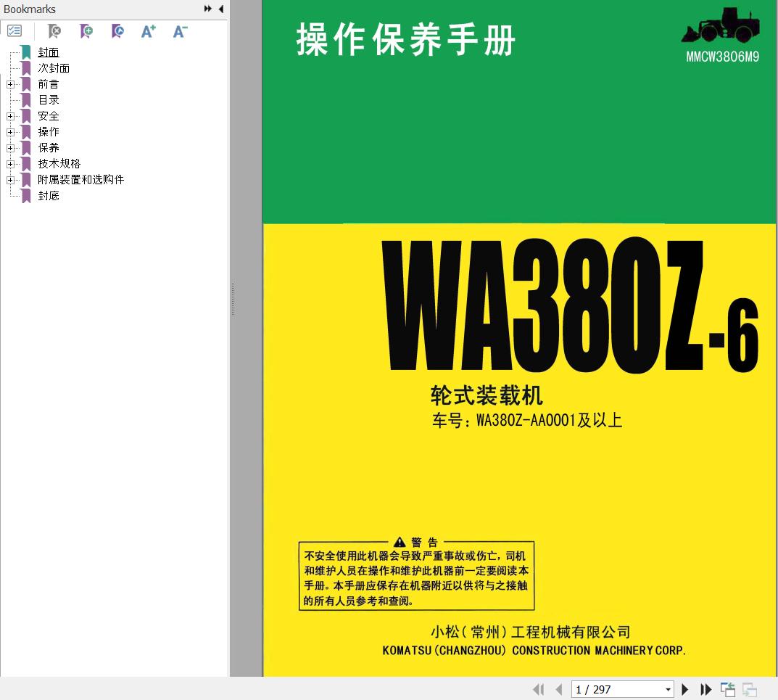The width and height of the screenshot is (778, 700).
Task: Click the 操作保养手册 cover heading
Action: click(406, 40)
